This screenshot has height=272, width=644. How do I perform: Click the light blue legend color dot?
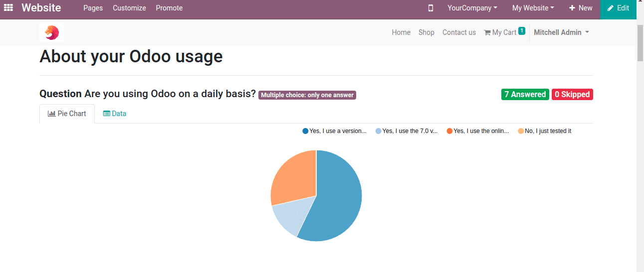[x=378, y=131]
